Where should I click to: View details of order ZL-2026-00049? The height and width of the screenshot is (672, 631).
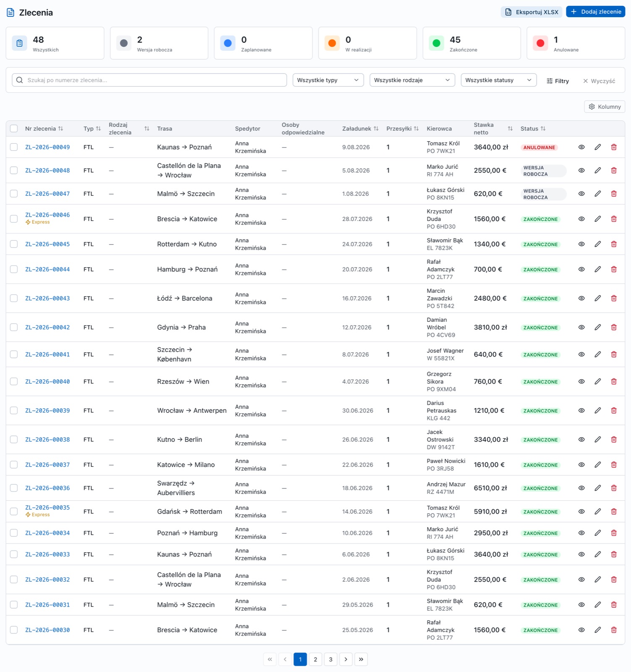pos(581,147)
